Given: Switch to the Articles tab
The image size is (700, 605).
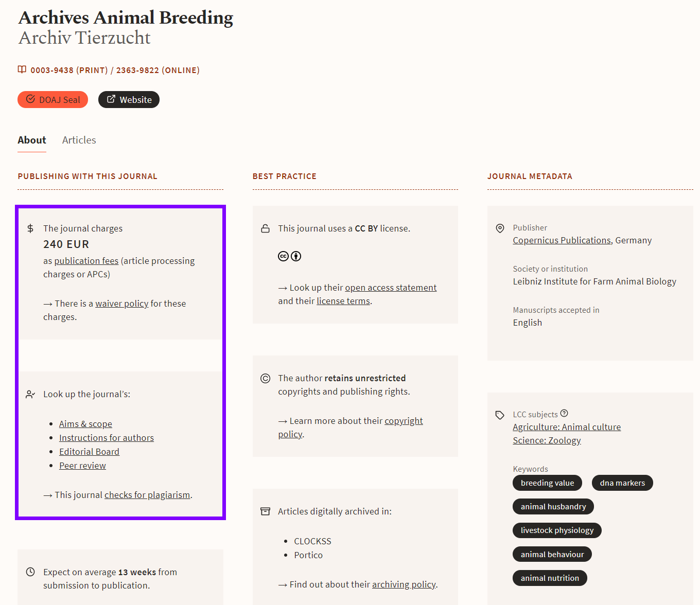Looking at the screenshot, I should (x=79, y=140).
